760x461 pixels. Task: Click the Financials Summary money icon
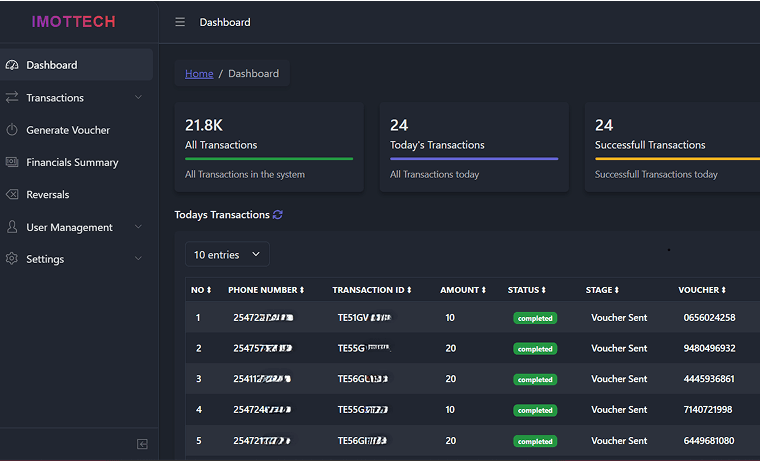click(x=12, y=162)
